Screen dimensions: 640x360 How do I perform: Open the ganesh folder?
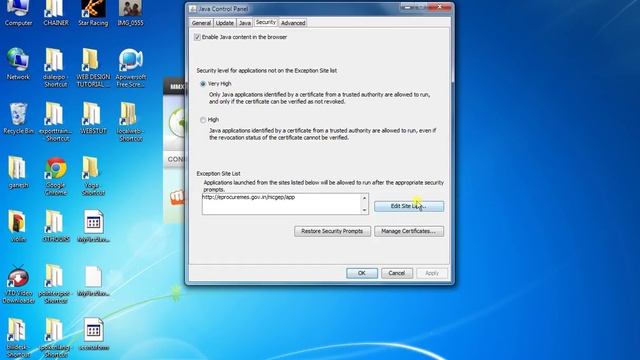tap(18, 172)
